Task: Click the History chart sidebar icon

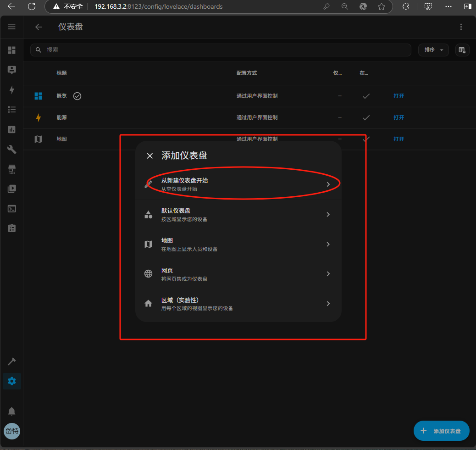Action: [x=12, y=129]
